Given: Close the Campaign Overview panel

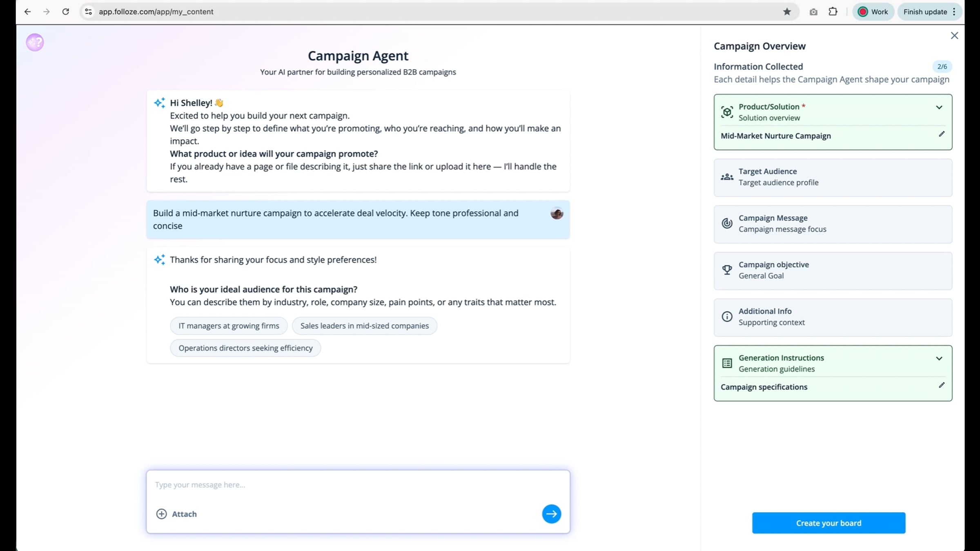Looking at the screenshot, I should point(954,36).
